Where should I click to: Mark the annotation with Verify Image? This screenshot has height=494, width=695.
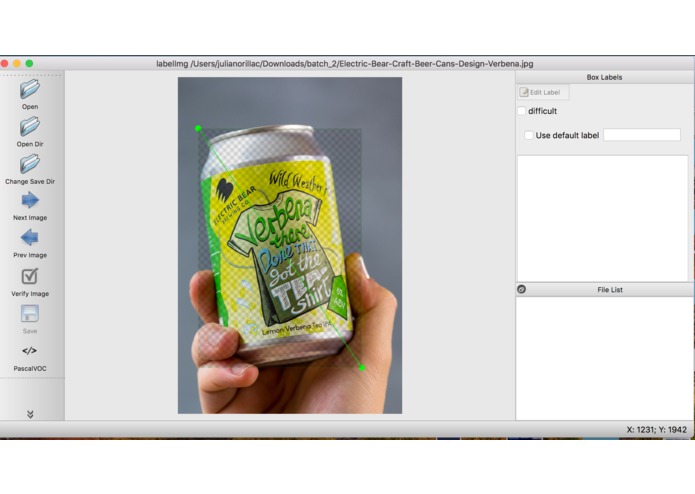tap(30, 276)
